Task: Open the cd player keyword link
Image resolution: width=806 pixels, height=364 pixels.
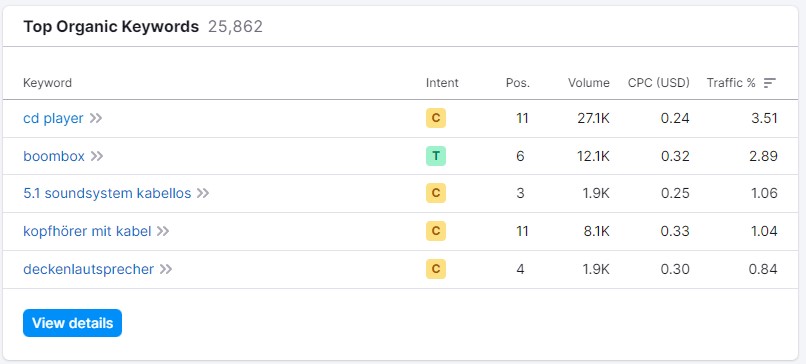Action: [53, 118]
